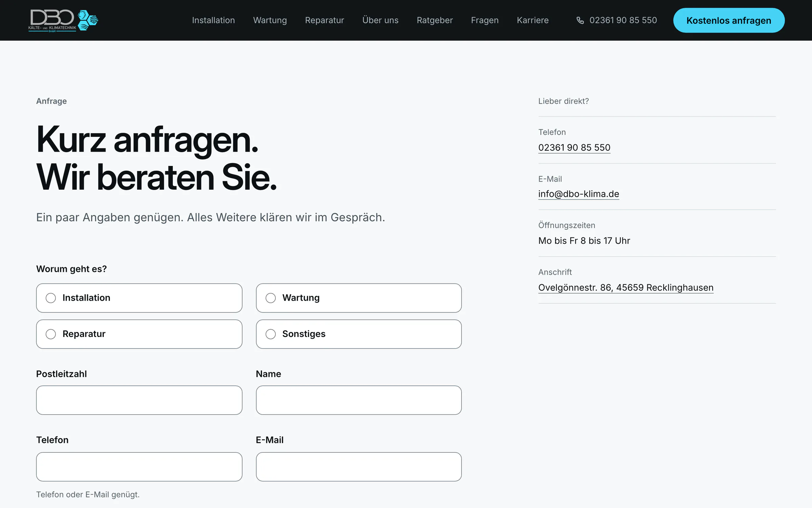The image size is (812, 508).
Task: Choose the Reparatur radio option
Action: click(139, 334)
